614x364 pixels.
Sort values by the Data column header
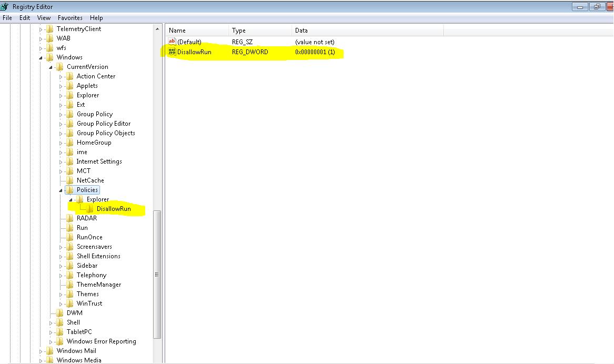pyautogui.click(x=367, y=30)
